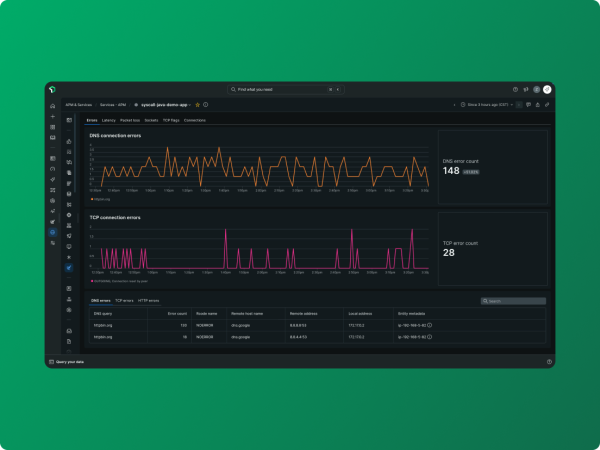Image resolution: width=600 pixels, height=450 pixels.
Task: Click the announcements icon in top bar
Action: click(x=526, y=90)
